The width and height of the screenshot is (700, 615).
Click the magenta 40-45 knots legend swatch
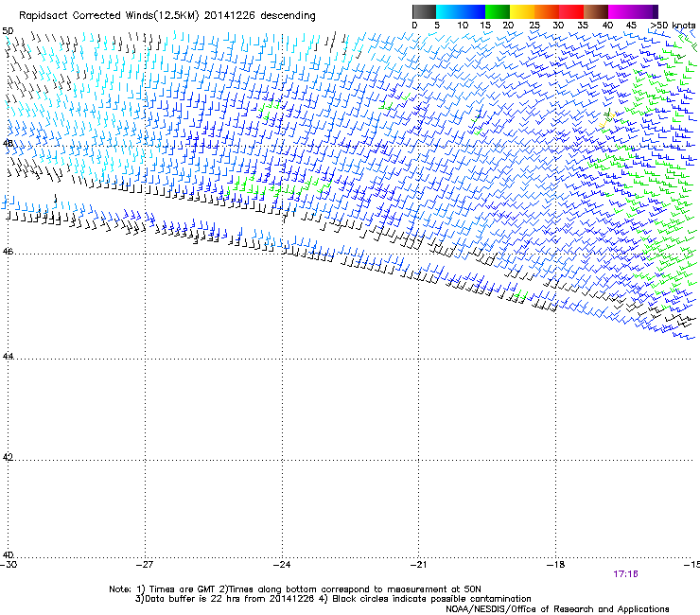(x=621, y=11)
